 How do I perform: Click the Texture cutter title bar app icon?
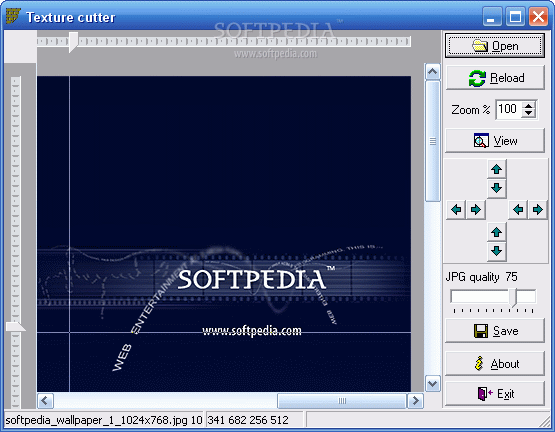tap(13, 16)
